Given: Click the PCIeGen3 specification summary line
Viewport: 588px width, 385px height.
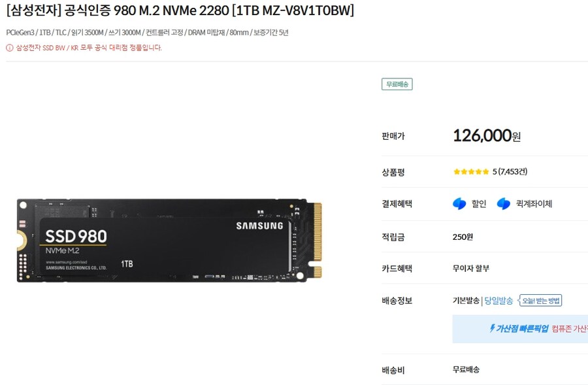Looking at the screenshot, I should point(148,33).
